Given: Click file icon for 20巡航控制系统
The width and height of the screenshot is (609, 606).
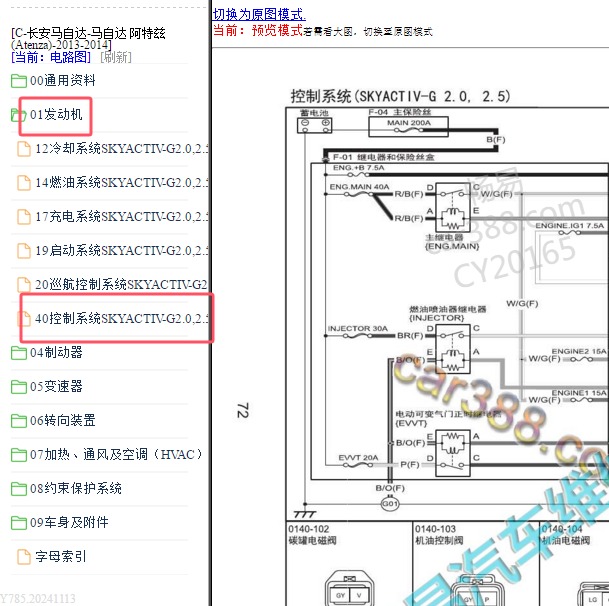Looking at the screenshot, I should pyautogui.click(x=24, y=285).
